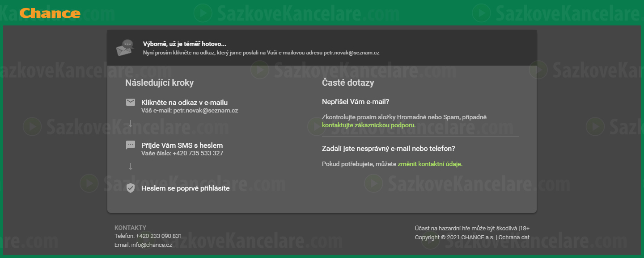Click 'Copyright © 2021 CHANCE a.s.' text
Screen dimensions: 644x258
click(454, 237)
